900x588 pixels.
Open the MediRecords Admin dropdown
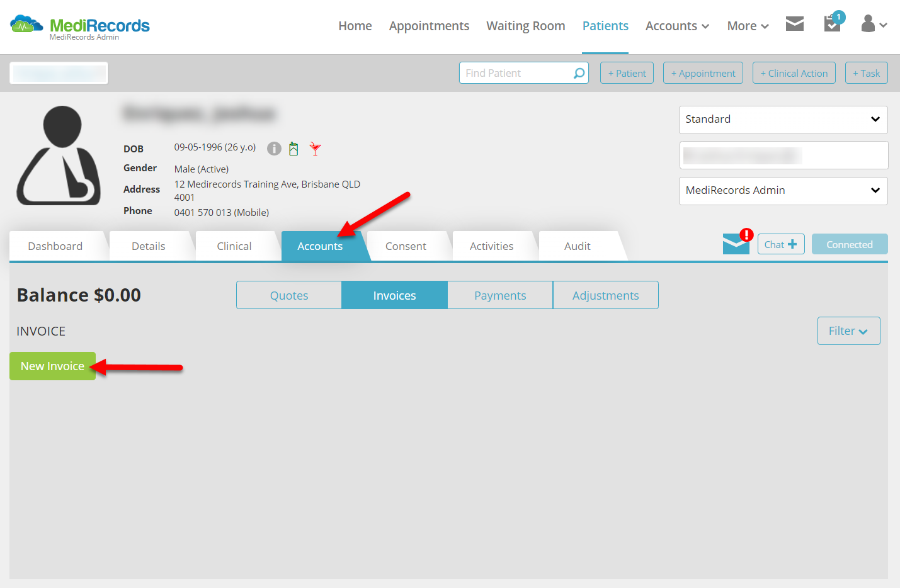click(783, 191)
